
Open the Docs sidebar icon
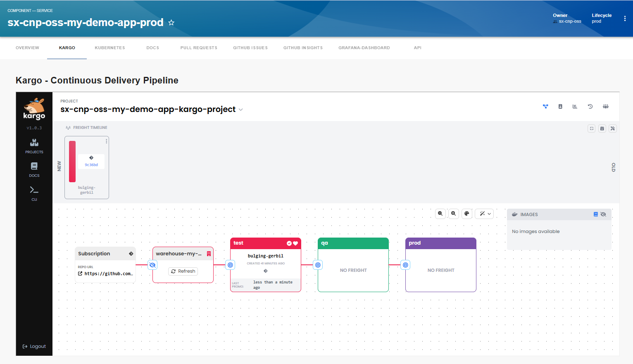(x=34, y=169)
